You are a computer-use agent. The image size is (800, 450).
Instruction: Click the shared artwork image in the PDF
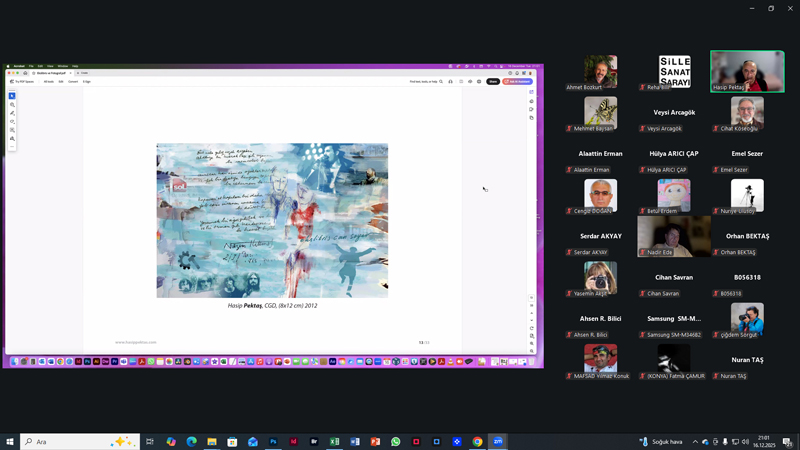click(272, 220)
